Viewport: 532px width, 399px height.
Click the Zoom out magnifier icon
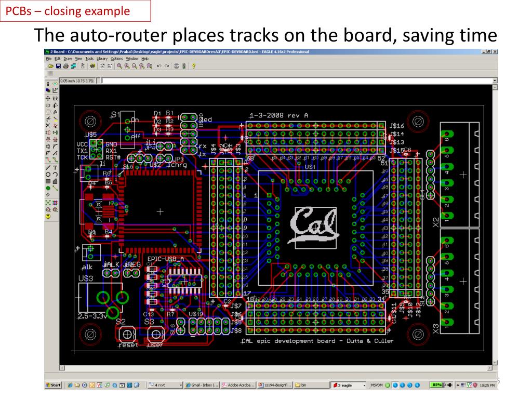click(135, 66)
